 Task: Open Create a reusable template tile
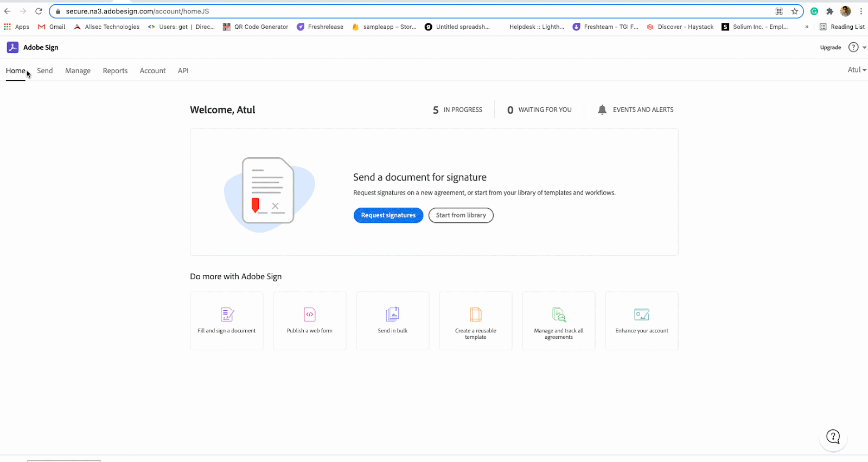pos(476,321)
